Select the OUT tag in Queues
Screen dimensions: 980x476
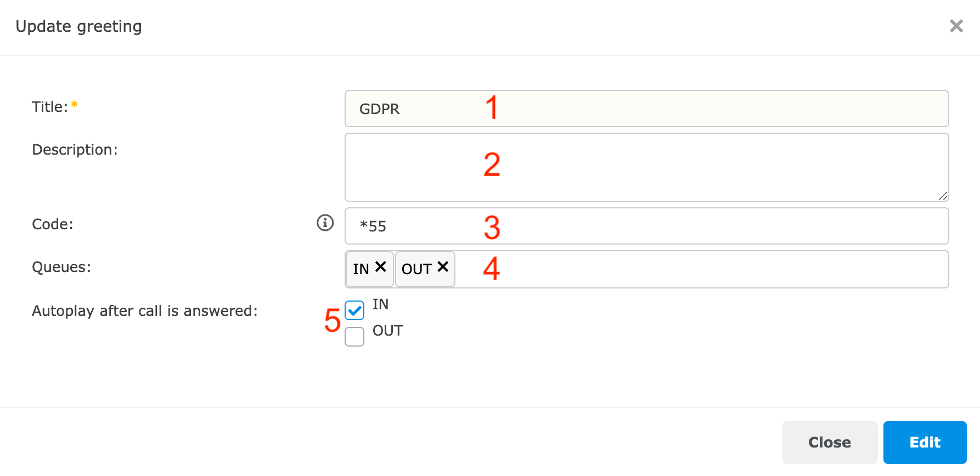[x=416, y=269]
